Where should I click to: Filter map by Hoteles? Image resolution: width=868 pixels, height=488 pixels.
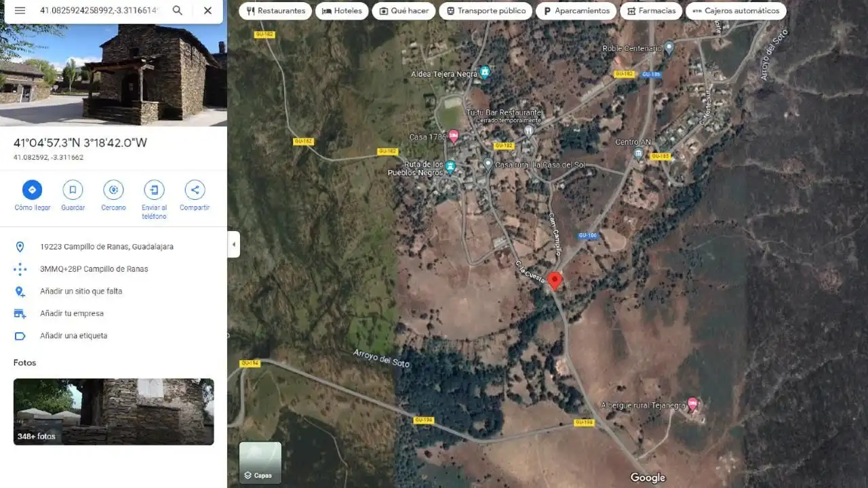342,11
